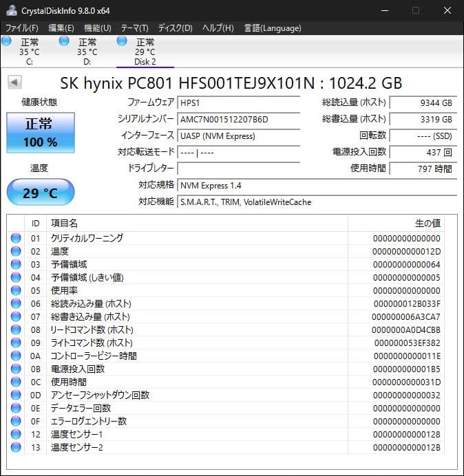
Task: Click status orb for Disk 2
Action: pyautogui.click(x=122, y=41)
